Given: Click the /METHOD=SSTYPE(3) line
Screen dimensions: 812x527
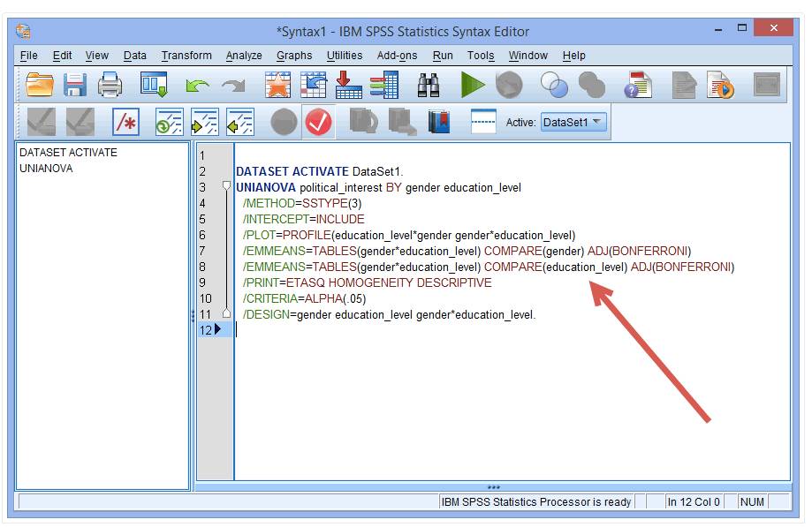Looking at the screenshot, I should click(x=302, y=203).
